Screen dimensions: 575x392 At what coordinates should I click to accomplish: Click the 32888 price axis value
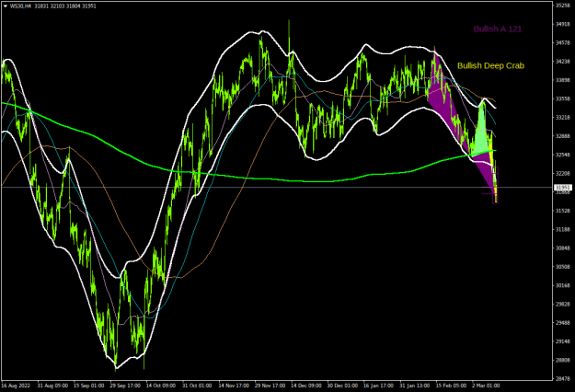coord(562,136)
